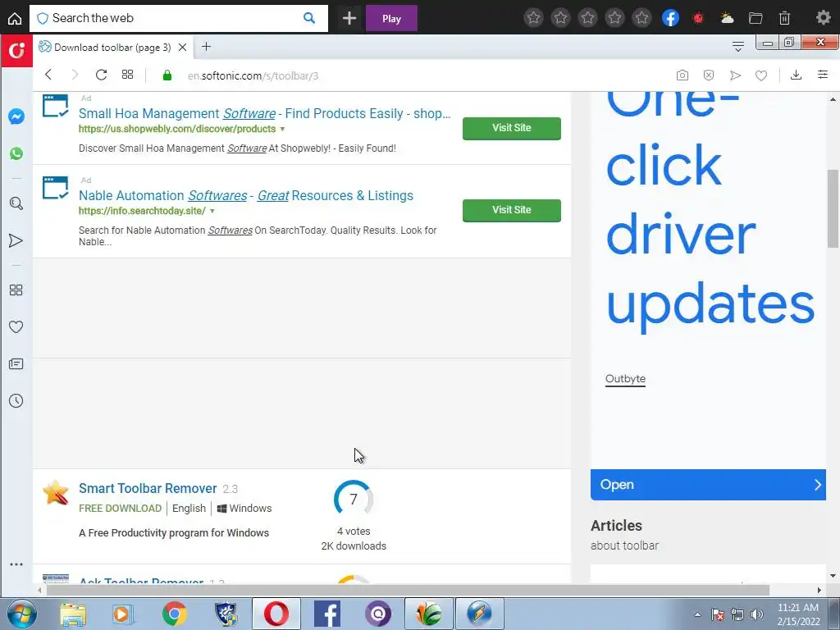Open Chrome from the taskbar
Screen dimensions: 840x630
(174, 614)
